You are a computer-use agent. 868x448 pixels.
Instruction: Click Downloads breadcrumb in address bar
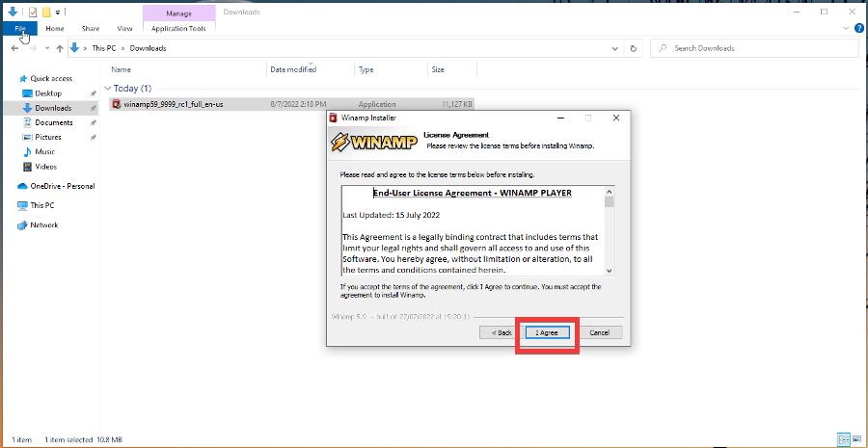click(x=148, y=48)
